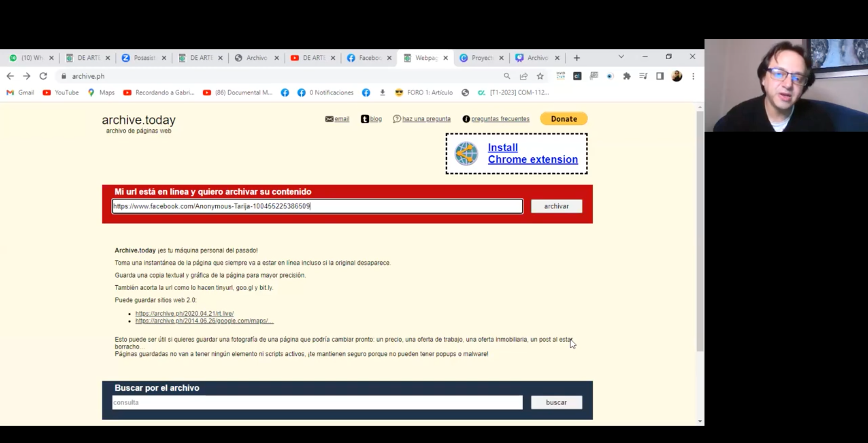Expand the tab search chevron
Image resolution: width=868 pixels, height=443 pixels.
point(621,57)
